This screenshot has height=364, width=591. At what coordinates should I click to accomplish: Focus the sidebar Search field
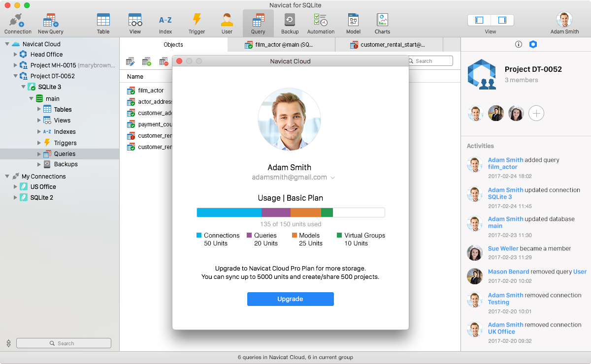pyautogui.click(x=64, y=343)
